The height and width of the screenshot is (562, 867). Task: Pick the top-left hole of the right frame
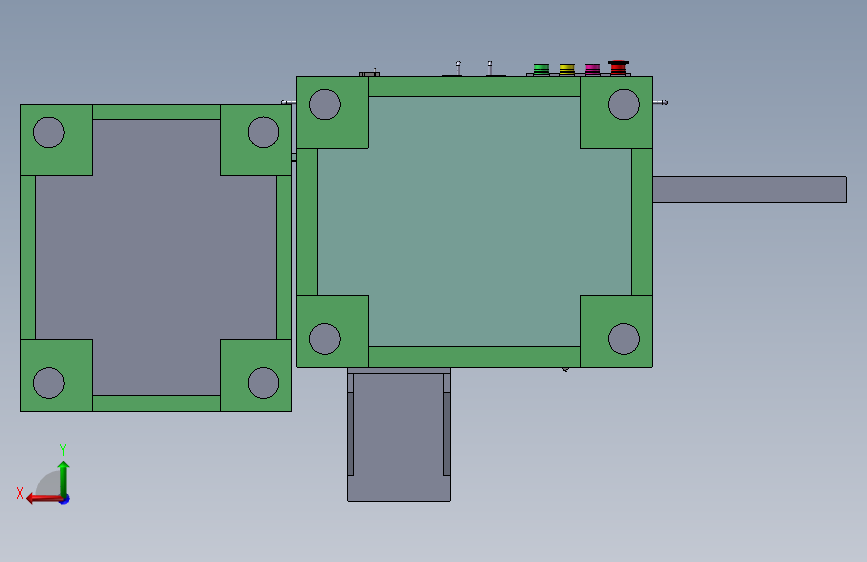pyautogui.click(x=325, y=104)
